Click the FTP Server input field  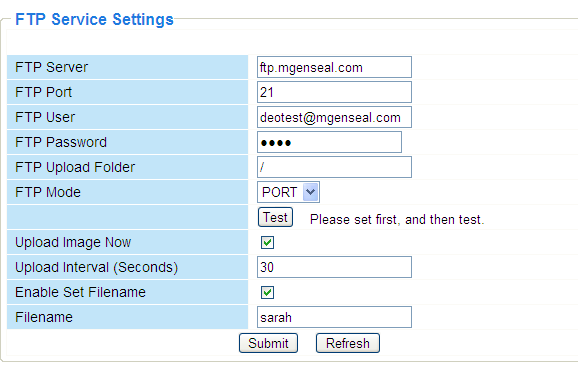(x=334, y=67)
